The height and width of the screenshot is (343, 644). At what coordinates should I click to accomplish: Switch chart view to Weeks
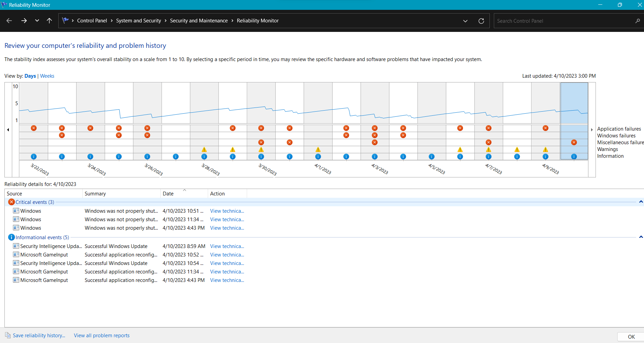point(47,76)
